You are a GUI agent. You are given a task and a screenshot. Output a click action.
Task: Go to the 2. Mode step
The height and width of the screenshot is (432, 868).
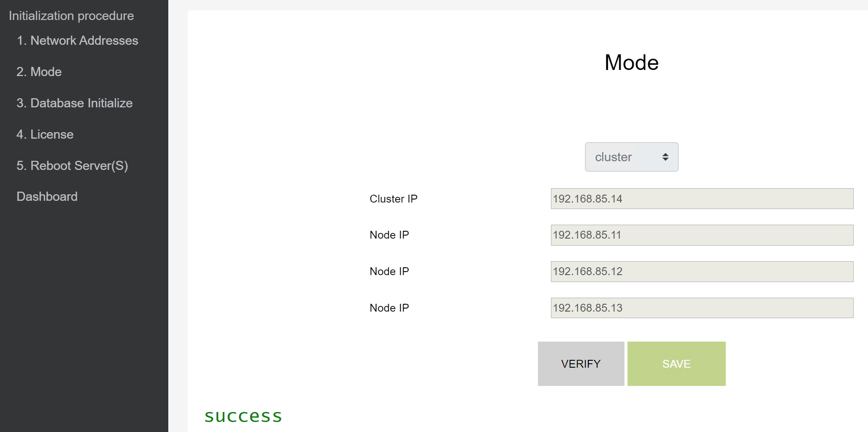tap(39, 72)
